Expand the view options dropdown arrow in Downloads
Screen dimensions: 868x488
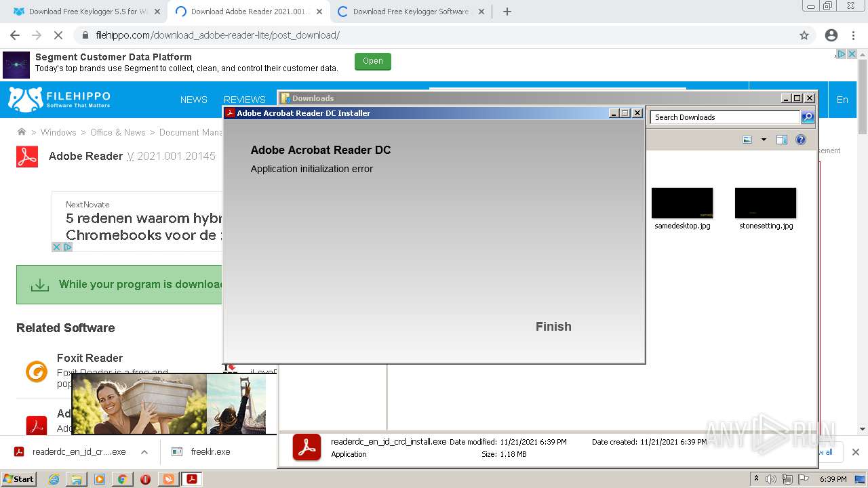(764, 140)
